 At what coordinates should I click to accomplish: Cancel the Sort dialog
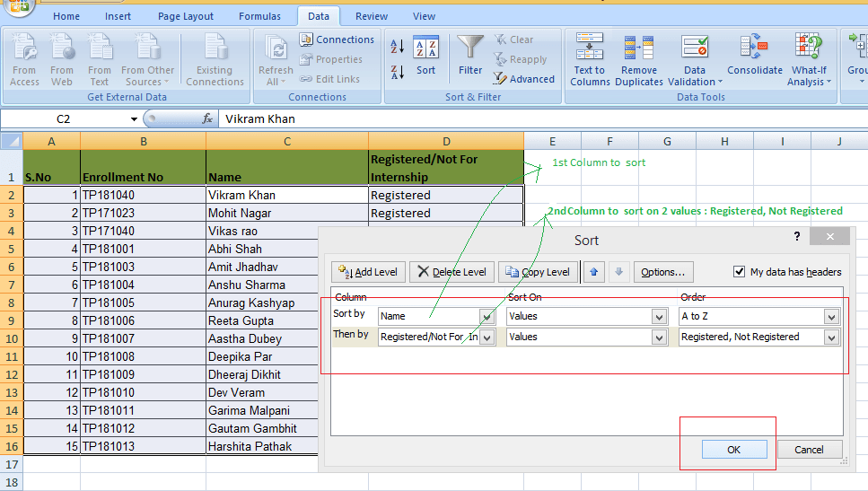click(810, 450)
